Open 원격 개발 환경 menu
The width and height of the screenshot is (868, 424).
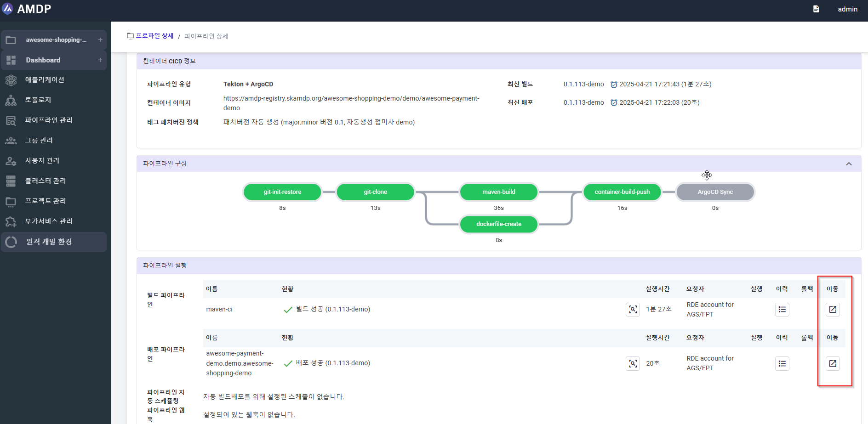(x=54, y=242)
